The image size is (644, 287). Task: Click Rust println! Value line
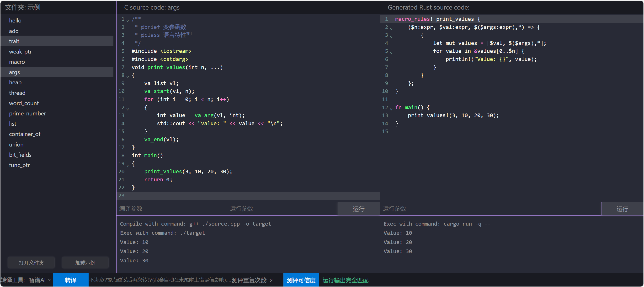tap(491, 59)
